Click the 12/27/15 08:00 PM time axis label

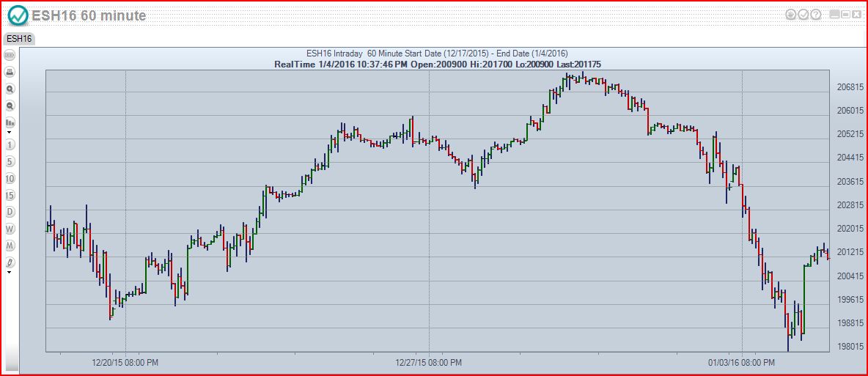coord(428,362)
